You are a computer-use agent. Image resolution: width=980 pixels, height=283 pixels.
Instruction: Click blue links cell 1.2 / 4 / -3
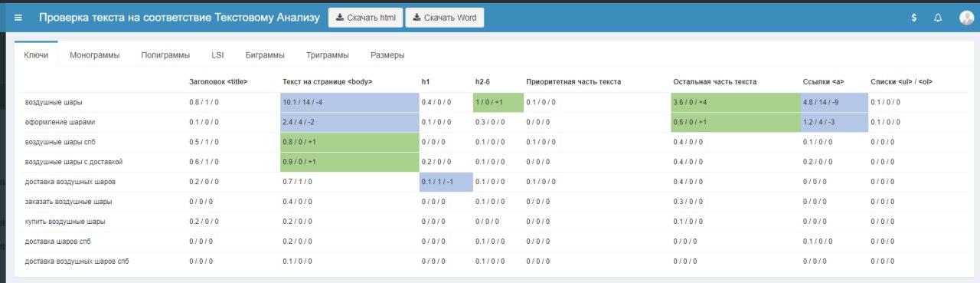coord(835,123)
